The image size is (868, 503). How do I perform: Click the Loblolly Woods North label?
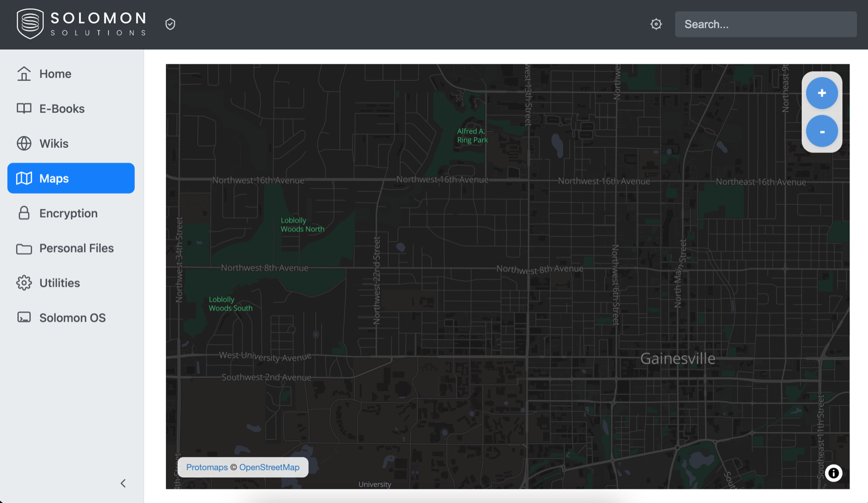tap(302, 225)
